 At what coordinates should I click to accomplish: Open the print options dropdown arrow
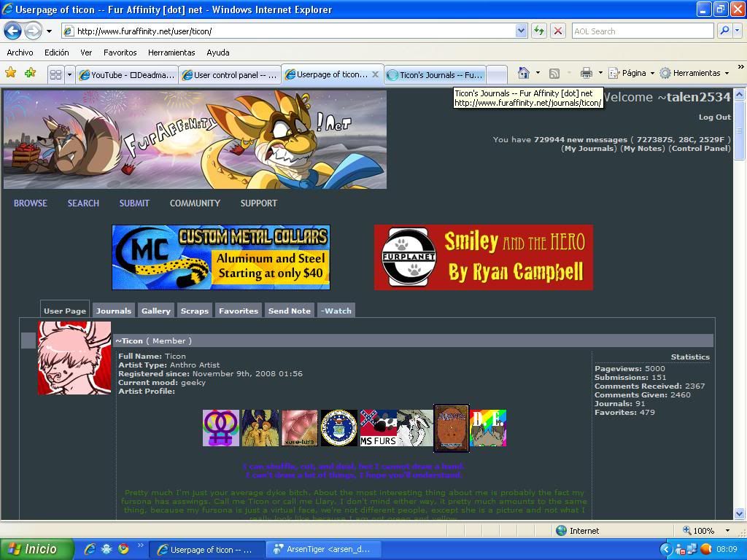[600, 73]
